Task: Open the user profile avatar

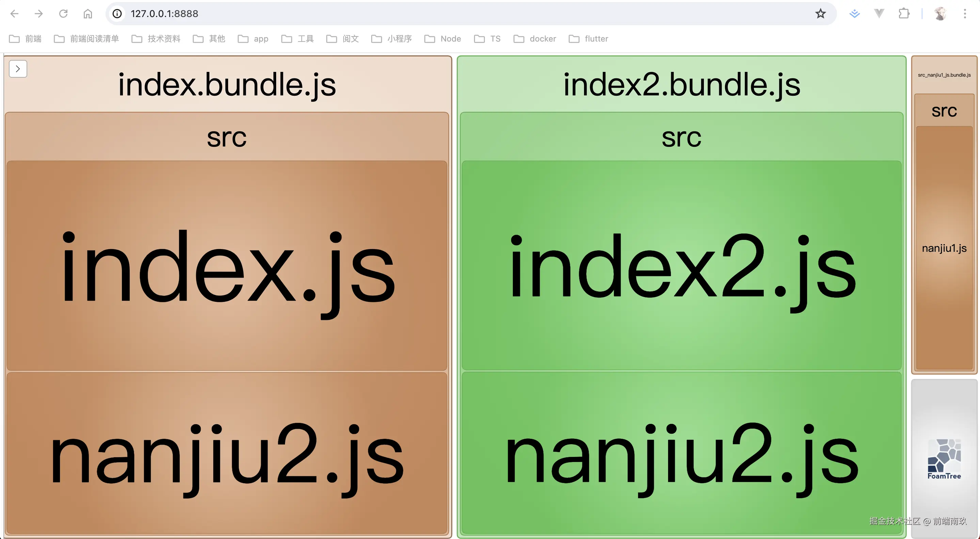Action: (940, 14)
